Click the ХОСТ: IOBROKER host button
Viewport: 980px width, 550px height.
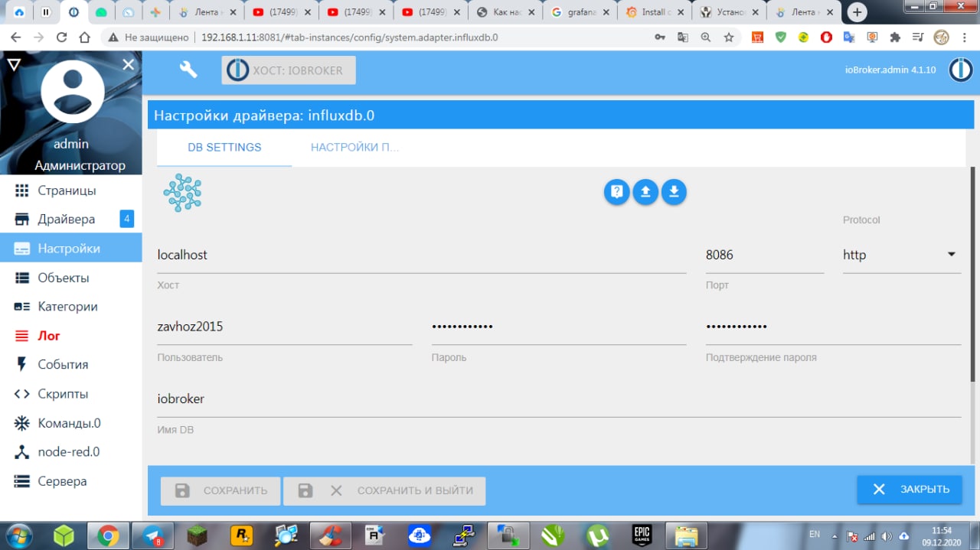tap(289, 70)
